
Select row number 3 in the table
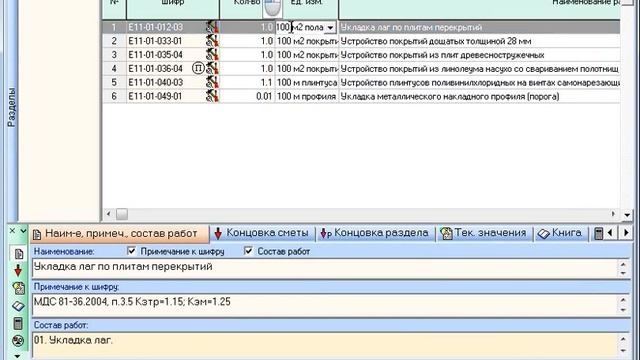(114, 55)
